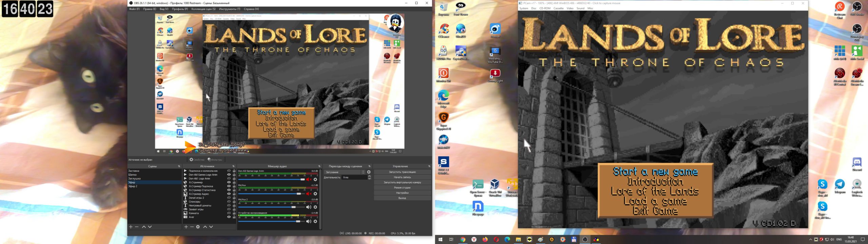Open Font Viewer desktop icon
Viewport: 868px width, 244px height.
460,9
